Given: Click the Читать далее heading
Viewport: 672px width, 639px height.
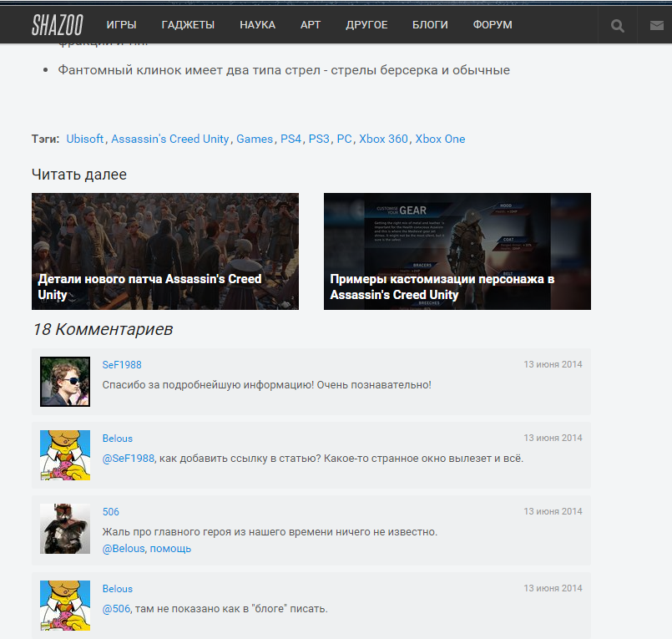Looking at the screenshot, I should 79,175.
